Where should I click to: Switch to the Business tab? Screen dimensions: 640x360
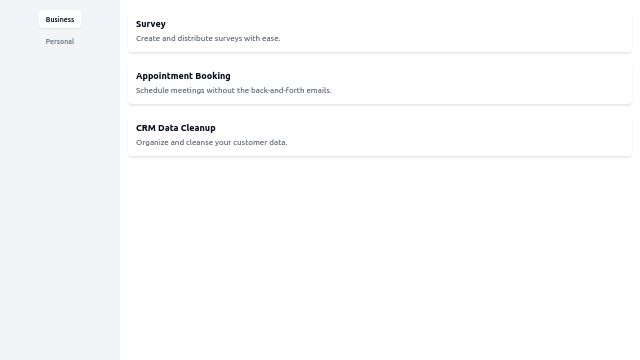click(60, 19)
